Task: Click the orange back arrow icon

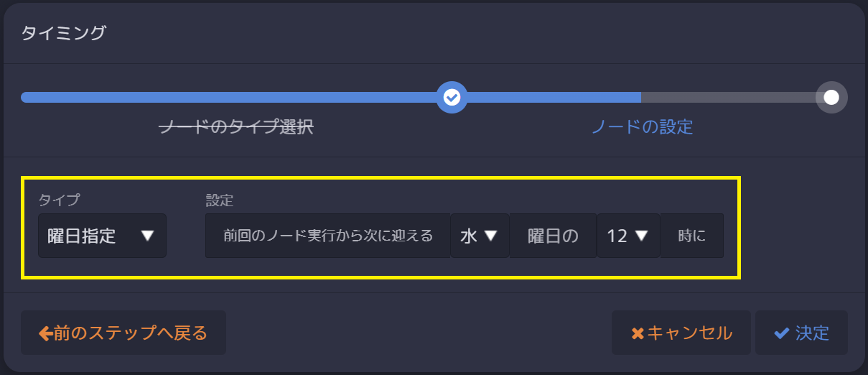Action: tap(45, 333)
